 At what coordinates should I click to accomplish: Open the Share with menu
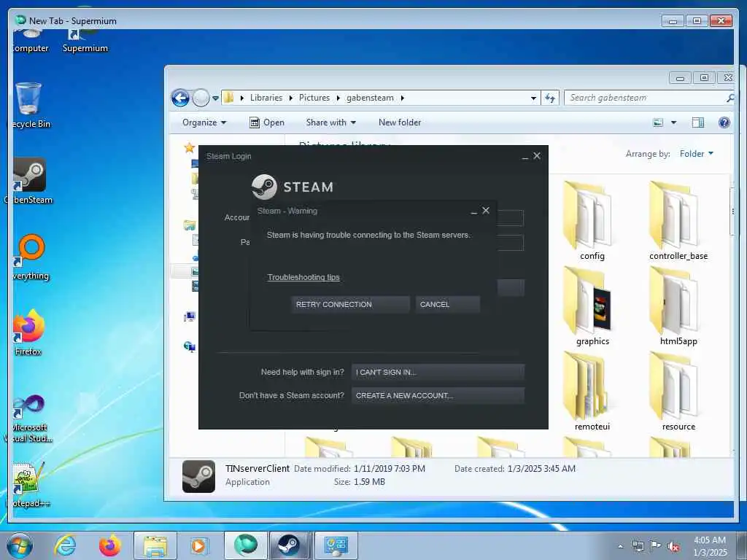(x=330, y=122)
